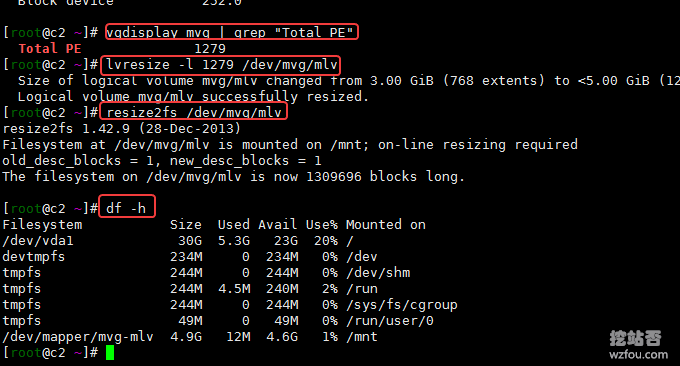The width and height of the screenshot is (680, 366).
Task: Click the 20% usage value
Action: [326, 241]
